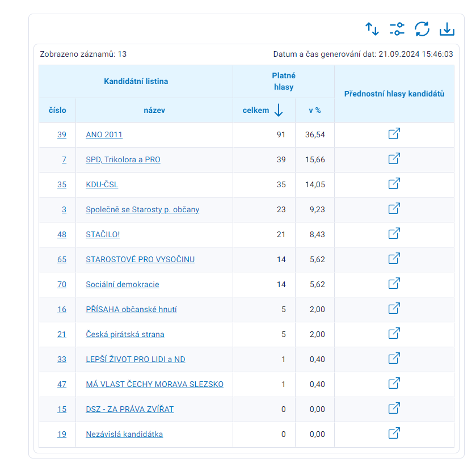Click list number 35 link
The image size is (476, 467).
point(62,184)
